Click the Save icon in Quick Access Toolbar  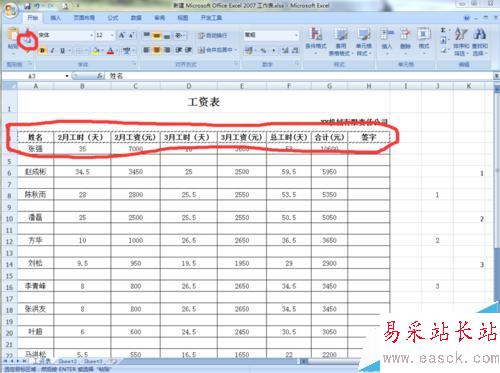[x=28, y=6]
